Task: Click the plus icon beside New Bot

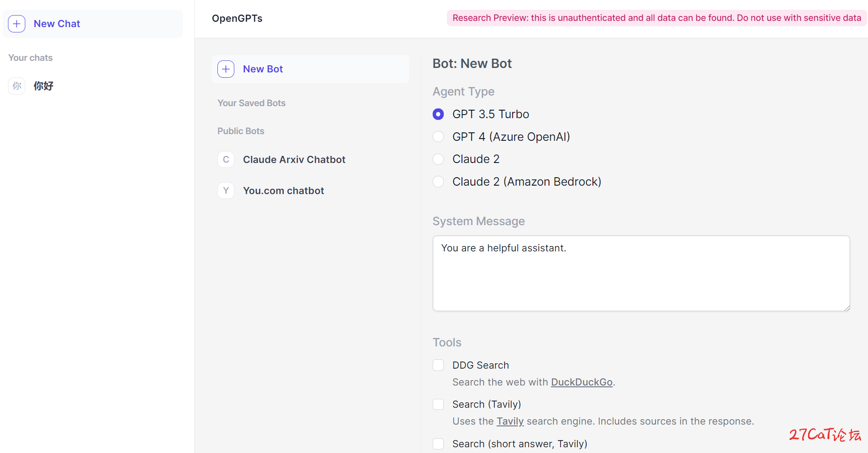Action: tap(226, 69)
